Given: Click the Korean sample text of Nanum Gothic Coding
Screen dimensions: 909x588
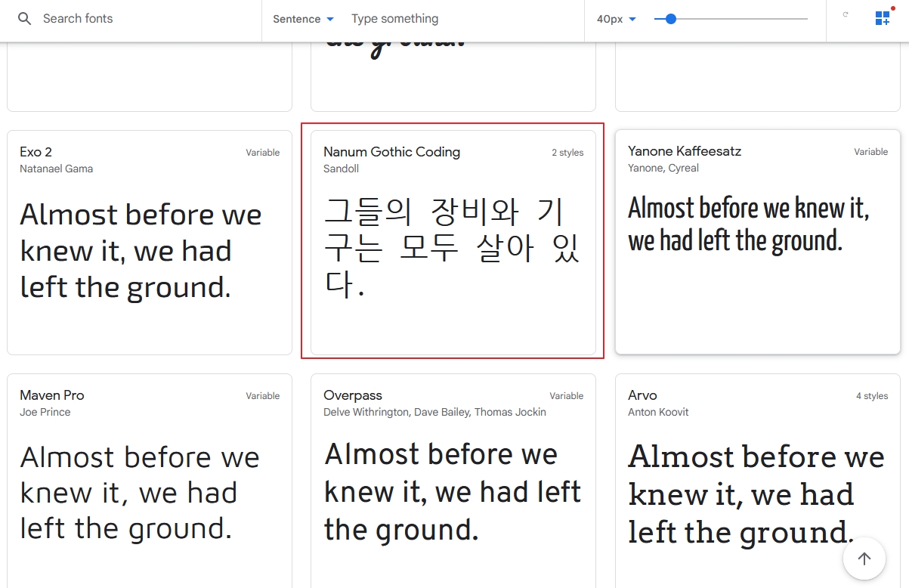Looking at the screenshot, I should pos(452,249).
